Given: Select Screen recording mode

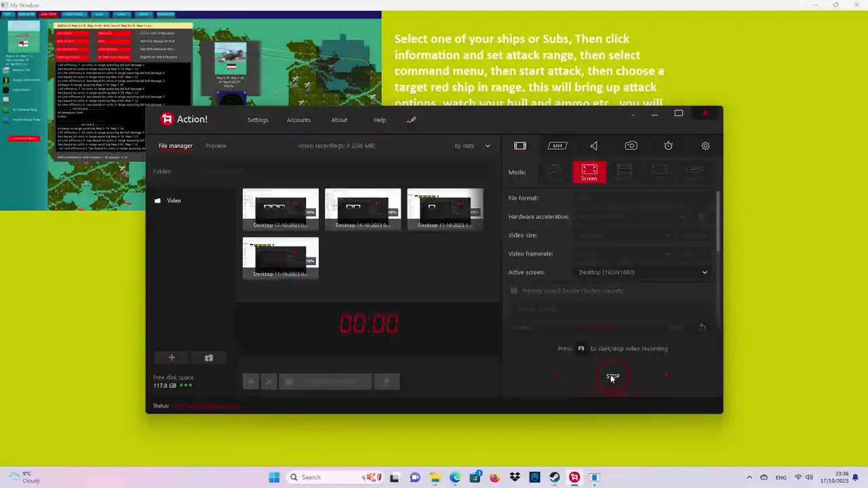Looking at the screenshot, I should click(589, 172).
